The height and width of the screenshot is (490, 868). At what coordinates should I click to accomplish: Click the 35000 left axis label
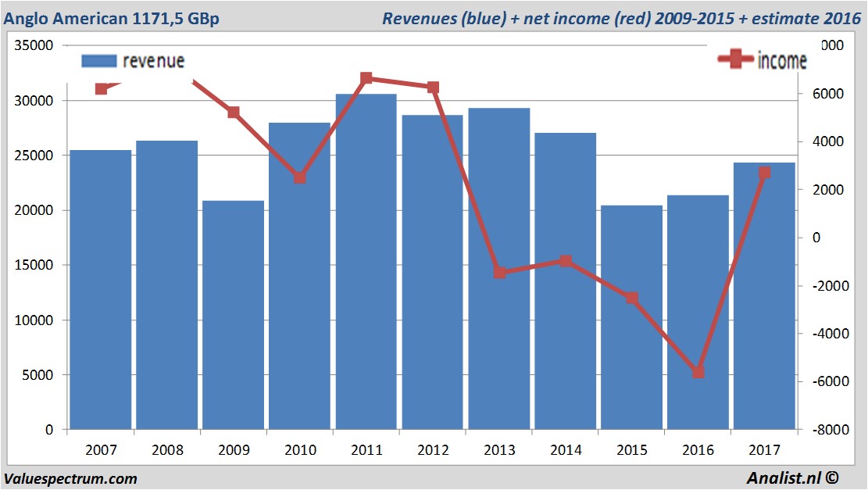pos(34,45)
